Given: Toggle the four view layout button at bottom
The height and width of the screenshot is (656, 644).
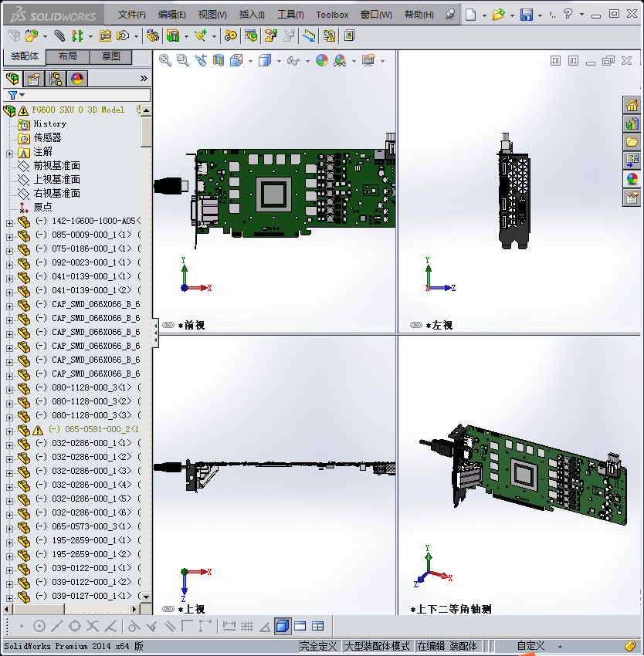Looking at the screenshot, I should pos(318,626).
